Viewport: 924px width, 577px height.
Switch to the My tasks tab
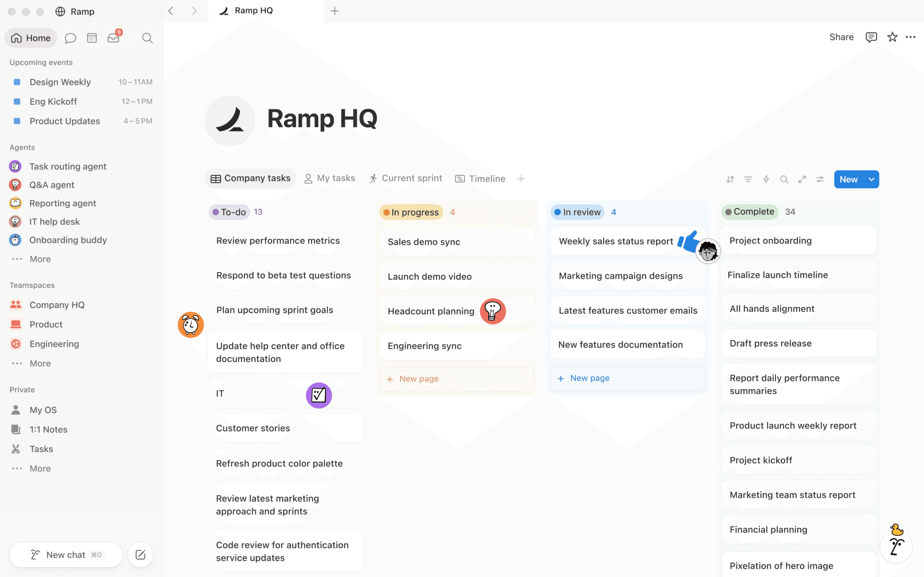[330, 178]
